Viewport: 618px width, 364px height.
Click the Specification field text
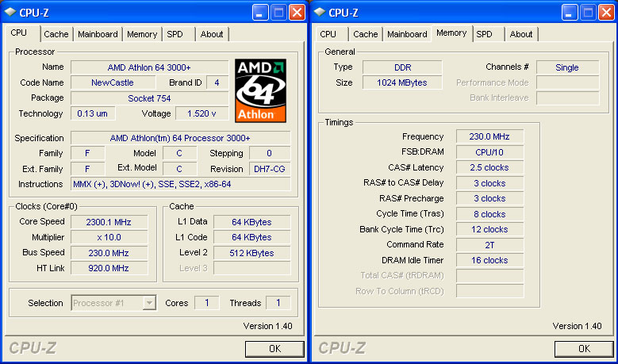coord(181,138)
